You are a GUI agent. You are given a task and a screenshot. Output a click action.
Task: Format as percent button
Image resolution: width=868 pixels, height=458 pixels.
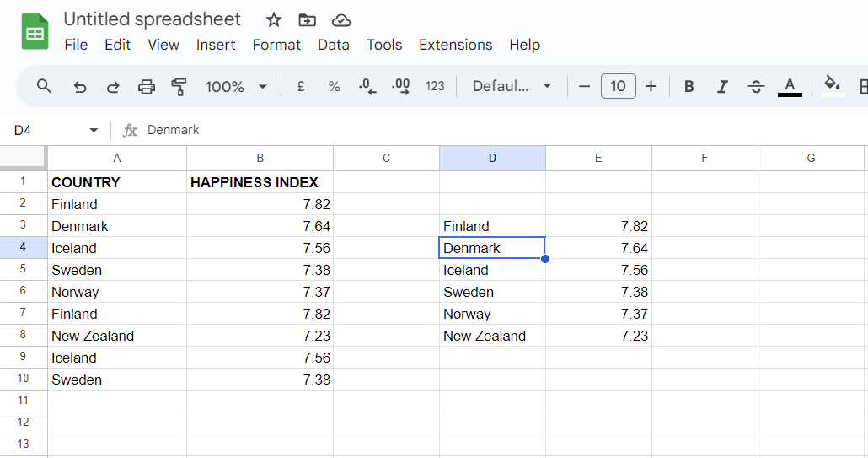(334, 86)
